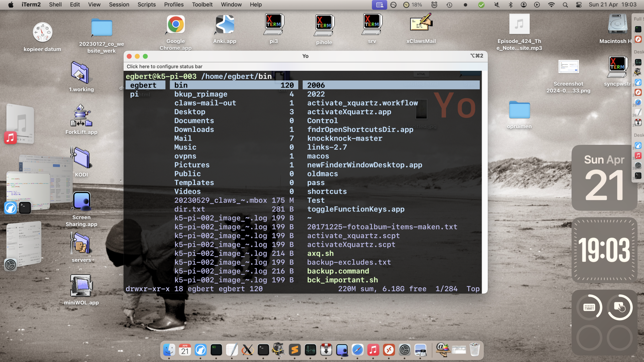
Task: Select the dir.txt file row
Action: pos(234,209)
